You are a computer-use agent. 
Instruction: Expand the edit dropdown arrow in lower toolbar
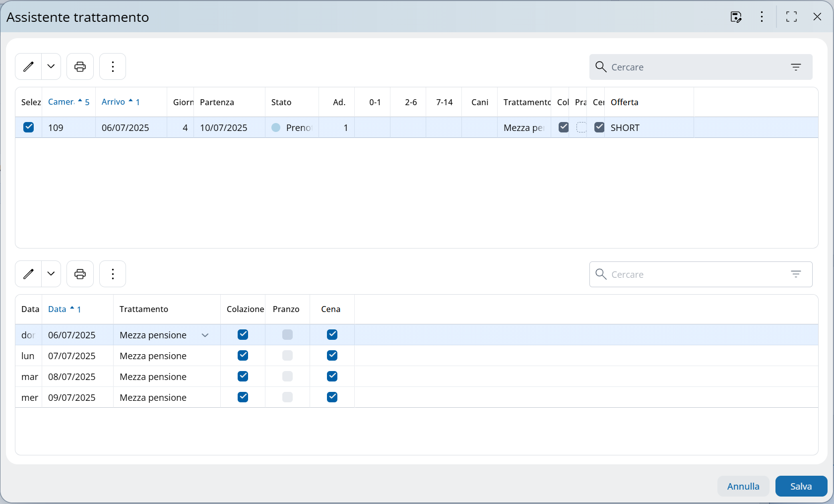point(51,274)
